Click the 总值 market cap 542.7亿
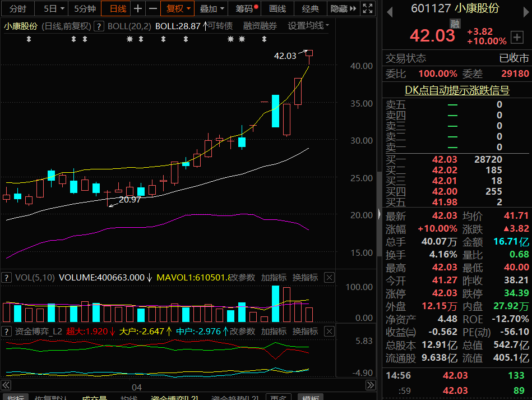The width and height of the screenshot is (532, 400). [511, 345]
